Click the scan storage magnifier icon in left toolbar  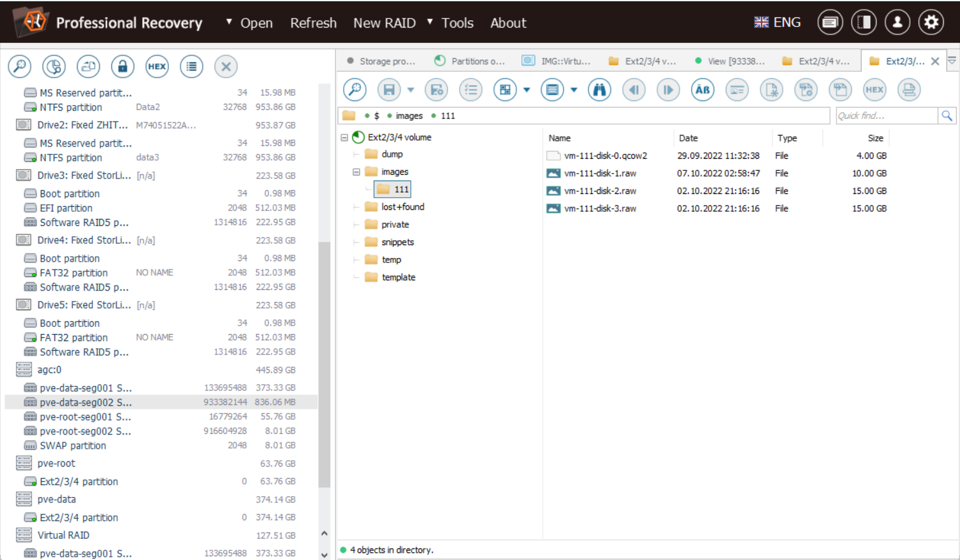[x=20, y=67]
